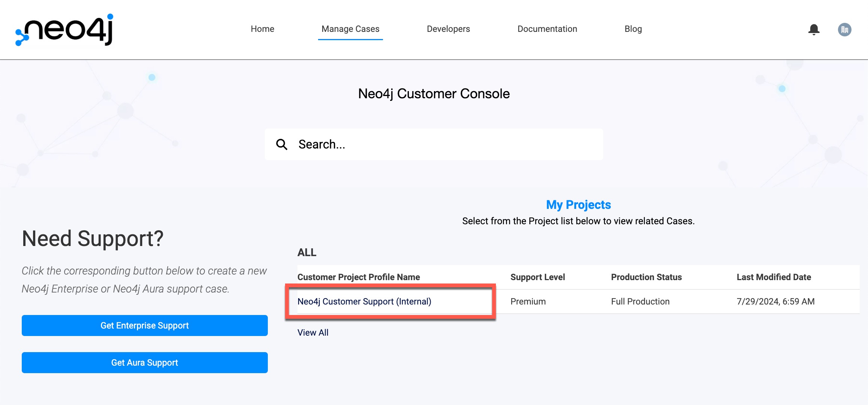
Task: Open the user profile avatar
Action: click(x=844, y=30)
